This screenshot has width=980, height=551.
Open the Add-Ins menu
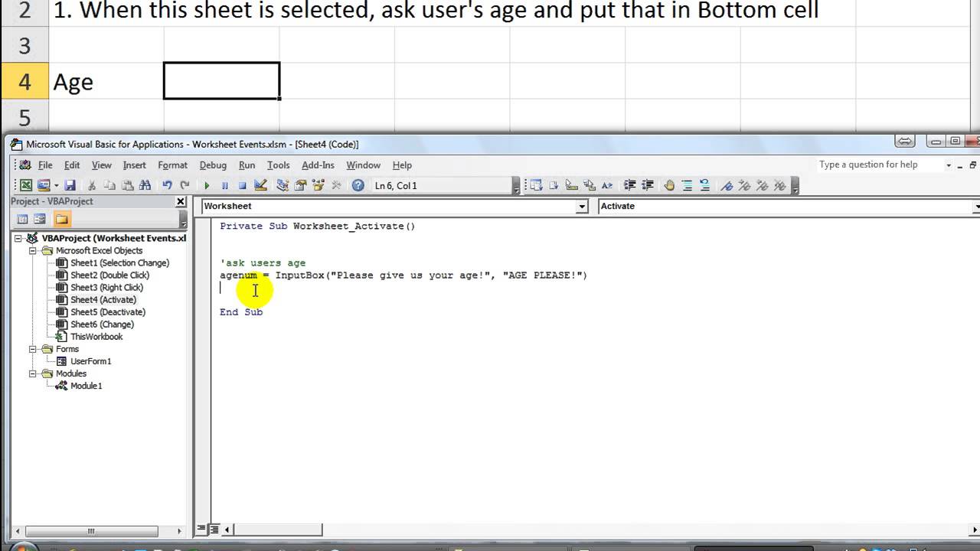coord(317,165)
